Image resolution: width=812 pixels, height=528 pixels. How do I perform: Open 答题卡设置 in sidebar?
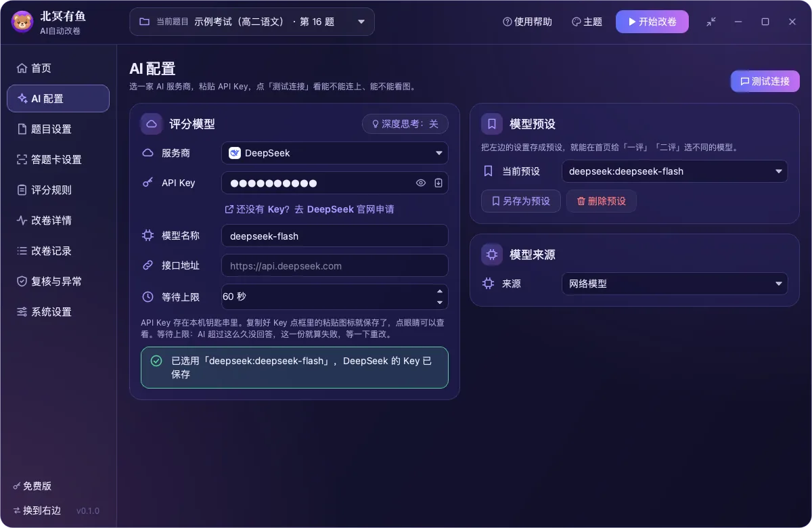pos(58,160)
